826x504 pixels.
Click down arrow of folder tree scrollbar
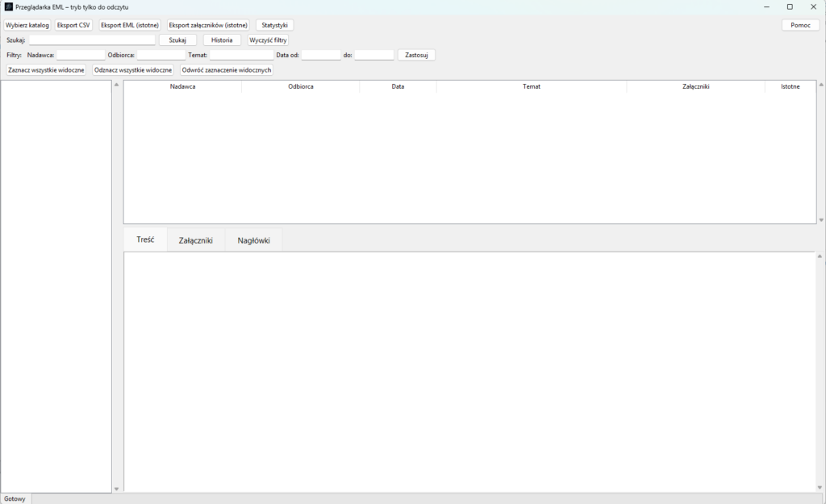pos(116,489)
